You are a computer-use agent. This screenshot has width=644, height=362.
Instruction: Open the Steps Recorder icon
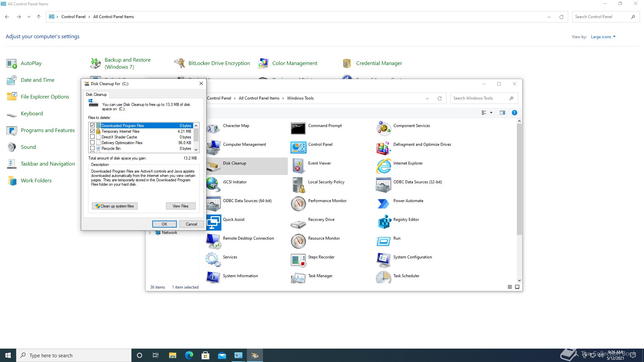298,259
